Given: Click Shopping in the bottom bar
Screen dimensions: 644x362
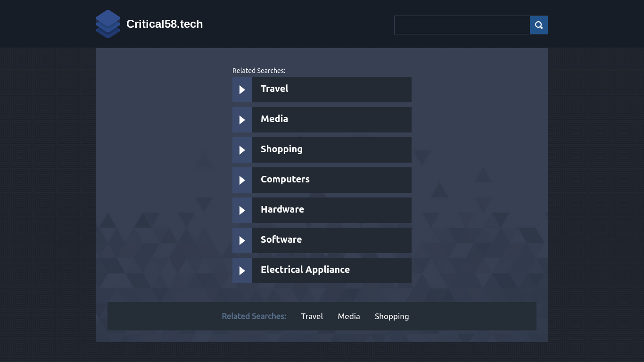Looking at the screenshot, I should point(392,317).
